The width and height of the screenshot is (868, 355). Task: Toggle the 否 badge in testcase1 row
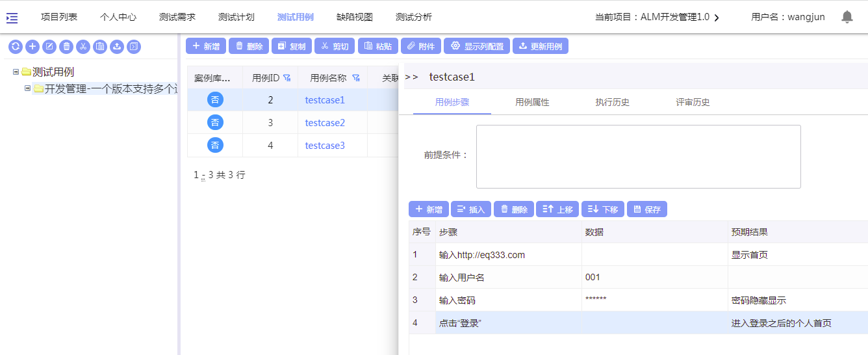(x=215, y=100)
